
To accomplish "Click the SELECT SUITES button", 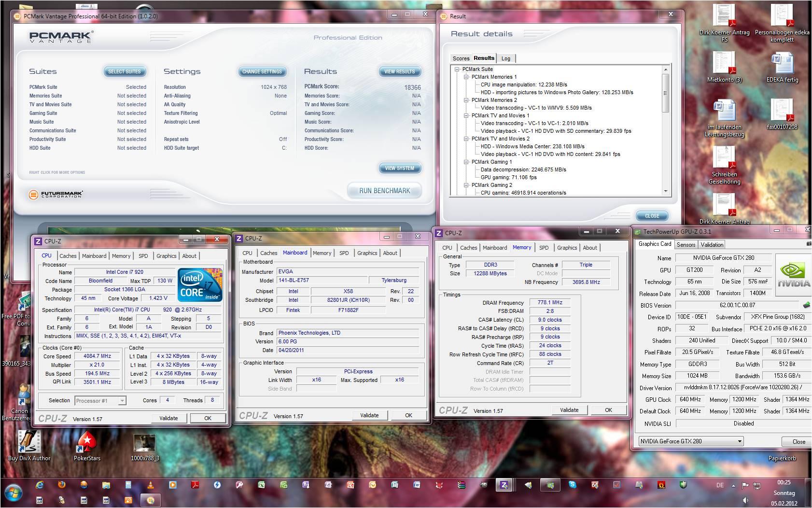I will click(125, 71).
